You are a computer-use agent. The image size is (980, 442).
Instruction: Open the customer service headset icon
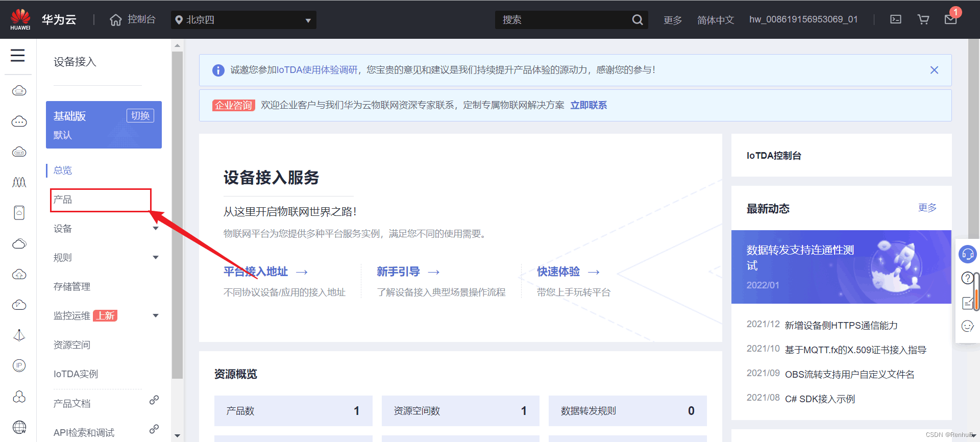pos(967,254)
